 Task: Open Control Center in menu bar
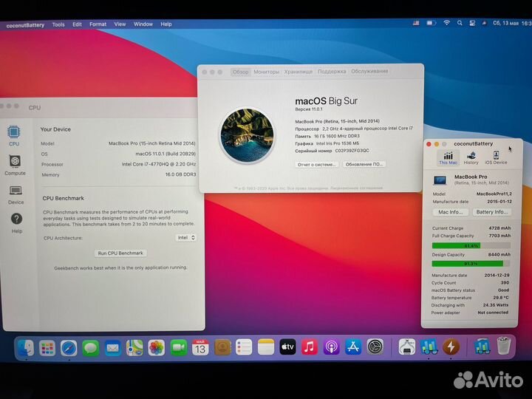click(472, 23)
